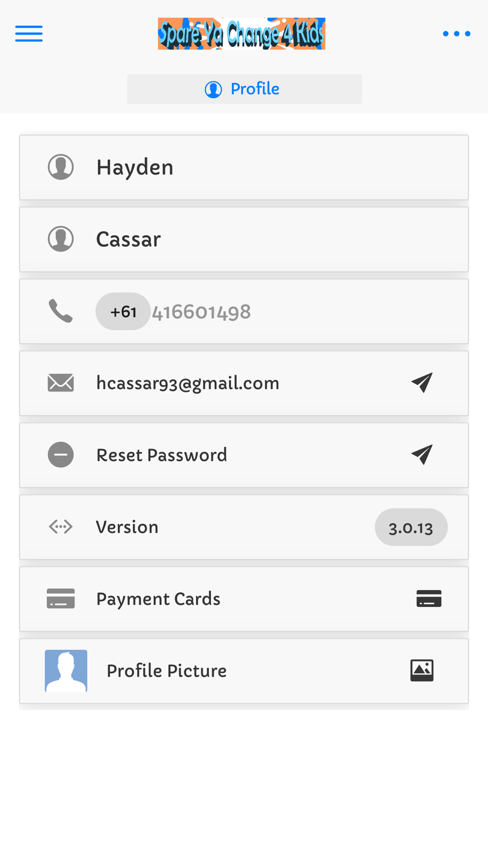Tap the Spare Ya Change 4 Kids logo
Viewport: 488px width, 868px height.
242,34
